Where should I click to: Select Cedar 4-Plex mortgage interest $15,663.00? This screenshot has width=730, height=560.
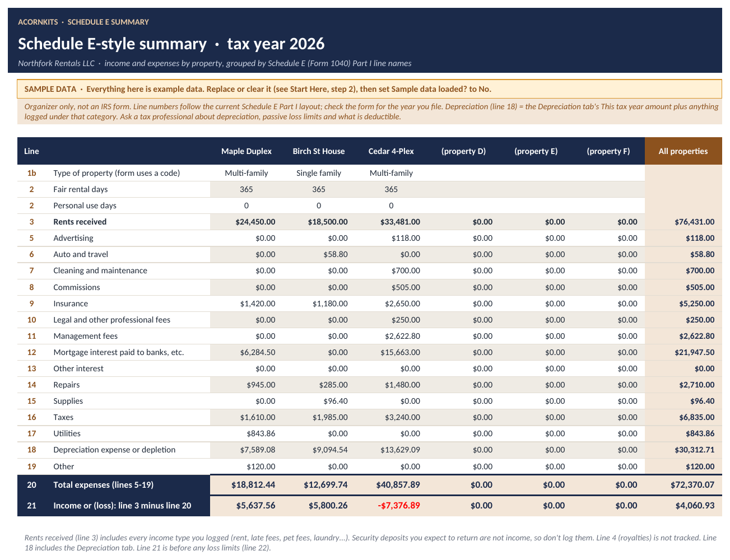391,352
